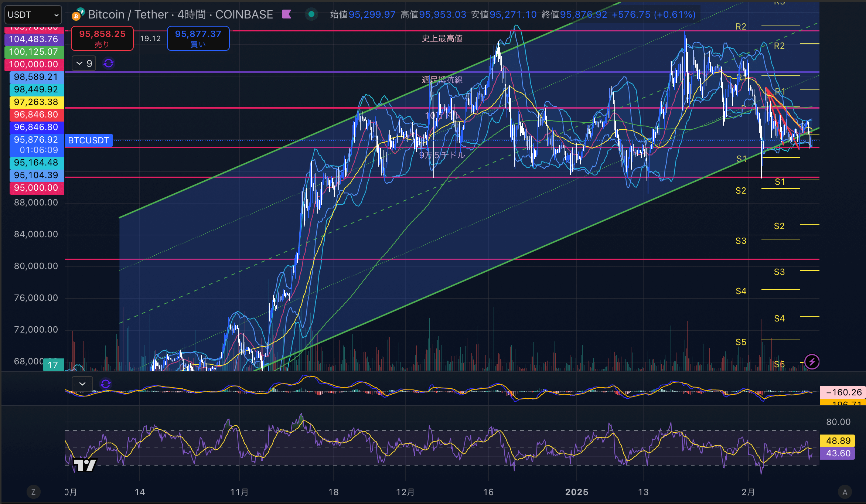Click the TradingView logo icon

pos(85,465)
